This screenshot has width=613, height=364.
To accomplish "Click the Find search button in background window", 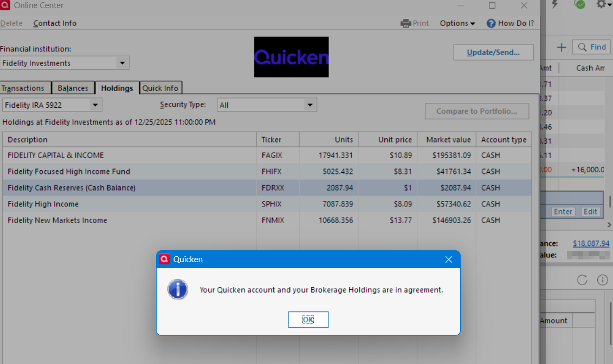I will (592, 47).
